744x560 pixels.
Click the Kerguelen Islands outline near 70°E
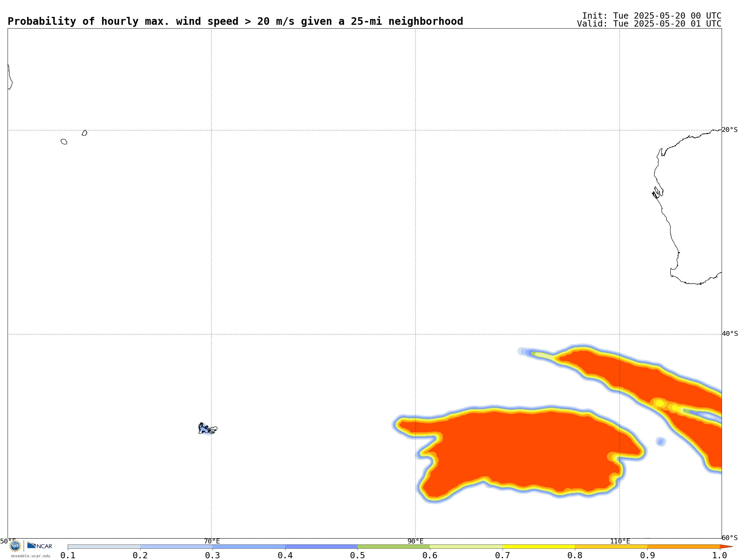pos(207,429)
